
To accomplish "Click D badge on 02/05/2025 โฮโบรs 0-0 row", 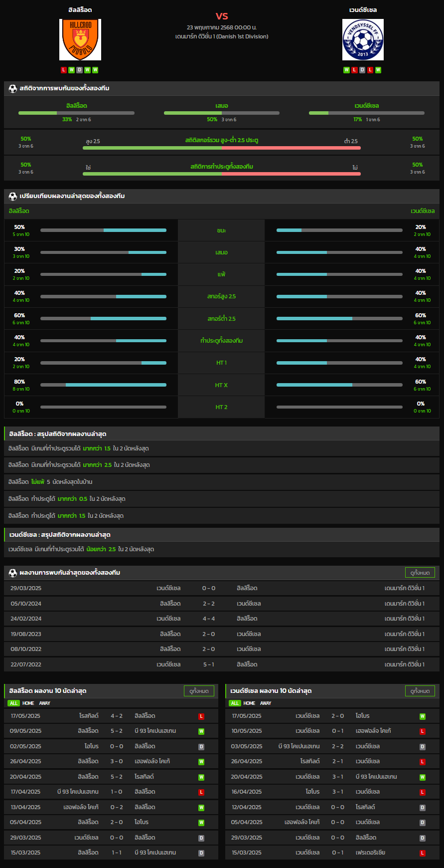I will (201, 747).
